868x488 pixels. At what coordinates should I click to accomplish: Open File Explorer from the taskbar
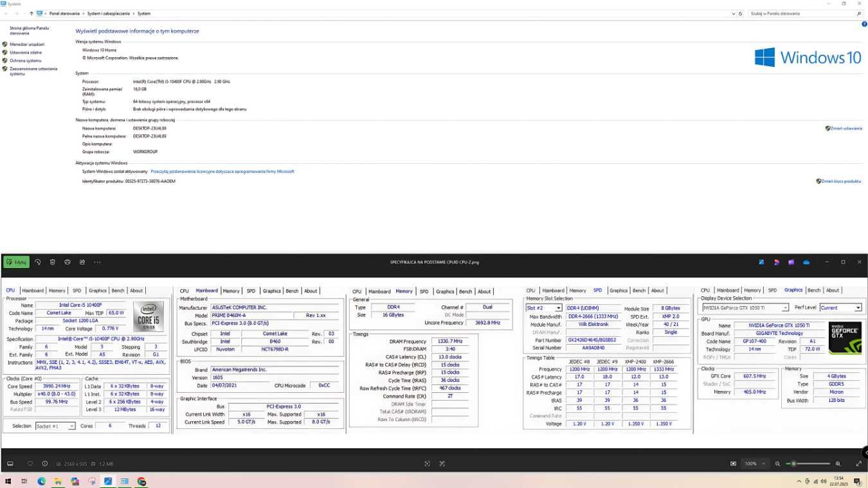(58, 481)
